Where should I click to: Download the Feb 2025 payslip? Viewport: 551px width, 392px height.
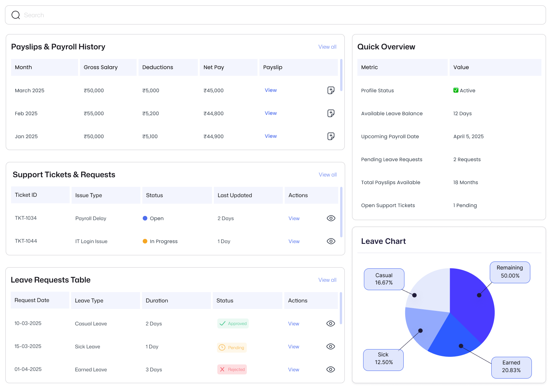(x=331, y=113)
